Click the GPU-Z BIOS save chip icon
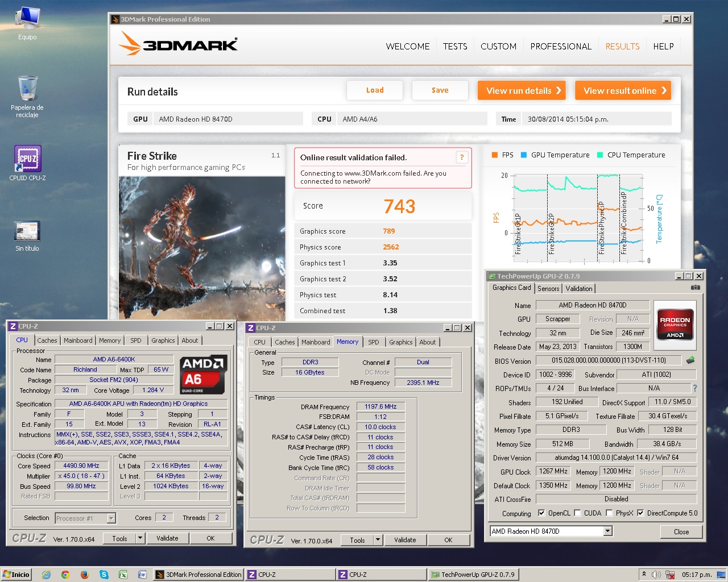This screenshot has width=728, height=582. tap(690, 360)
